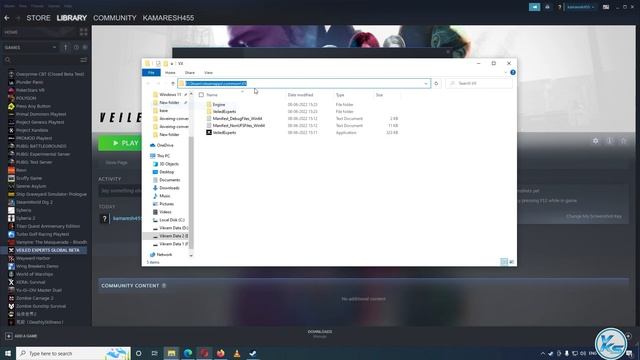
Task: Switch Explorer to details view icon
Action: 504,262
